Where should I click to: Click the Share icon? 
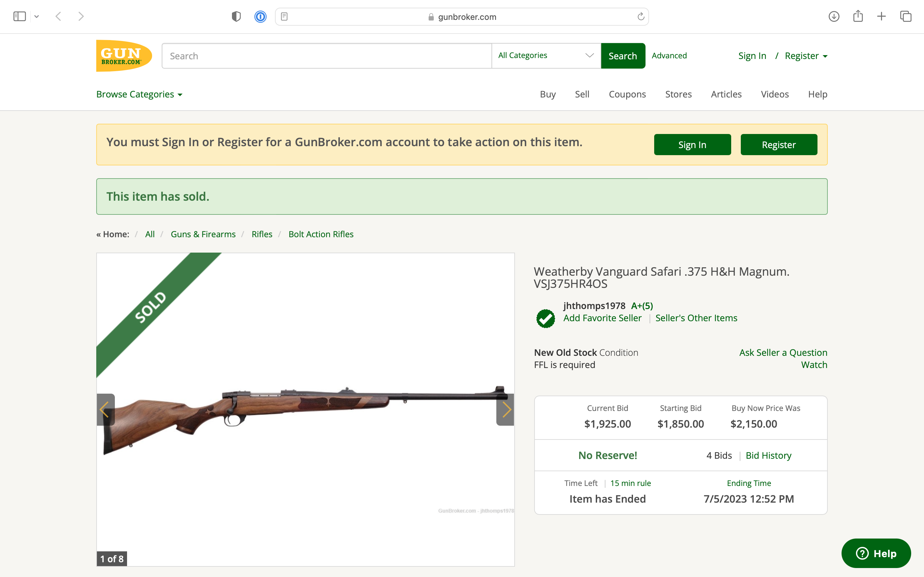click(x=858, y=16)
